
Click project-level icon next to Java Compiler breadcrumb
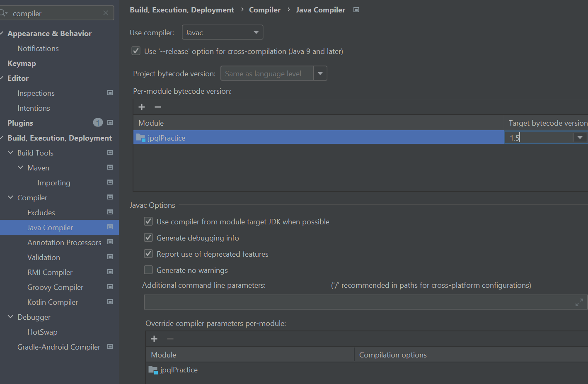356,10
